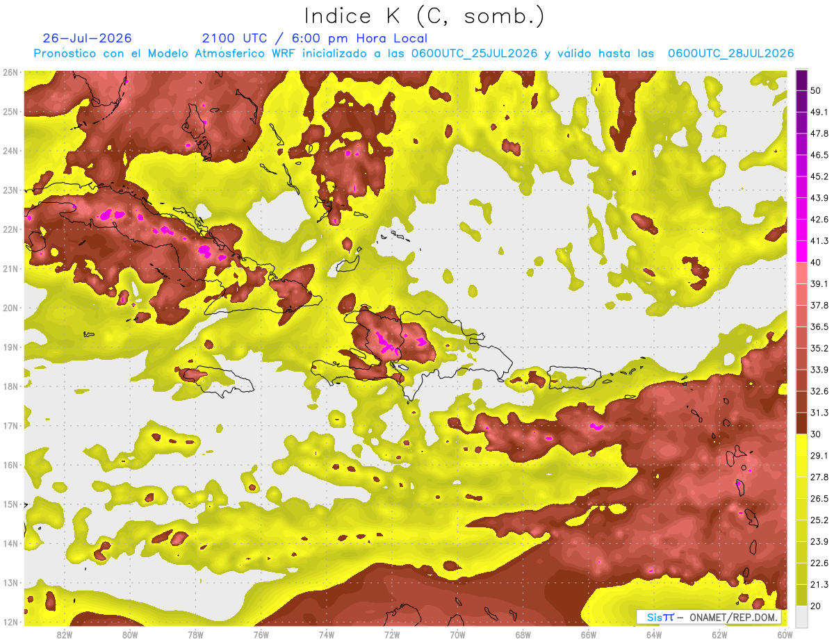Click the colorbar value "20"
834x644 pixels.
pos(815,606)
